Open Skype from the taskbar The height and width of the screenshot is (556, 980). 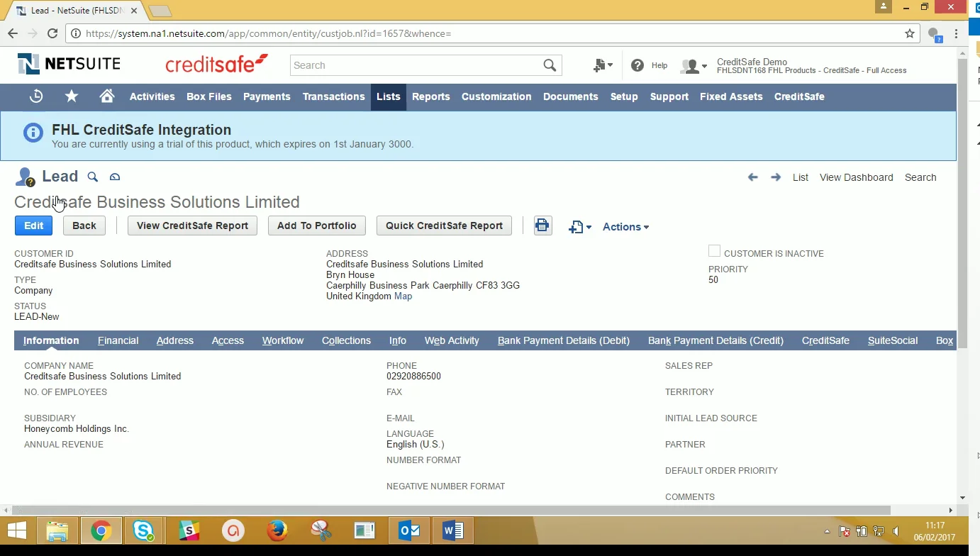143,530
